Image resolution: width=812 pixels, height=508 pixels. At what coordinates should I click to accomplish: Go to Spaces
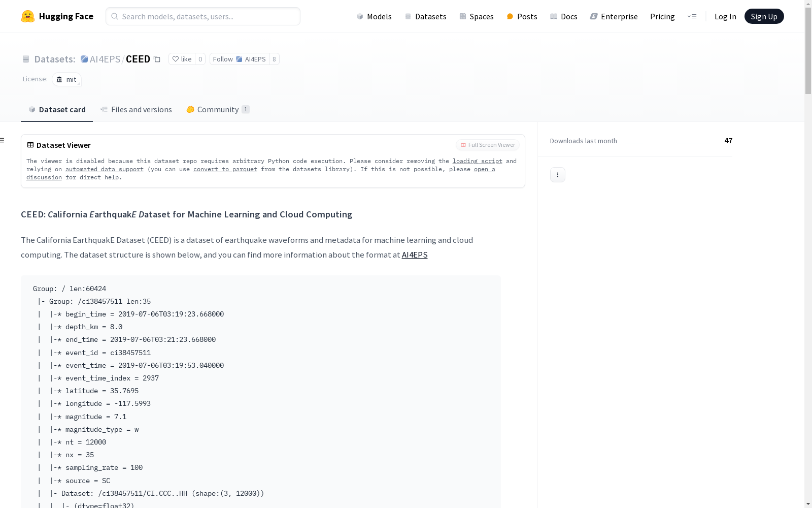[477, 16]
